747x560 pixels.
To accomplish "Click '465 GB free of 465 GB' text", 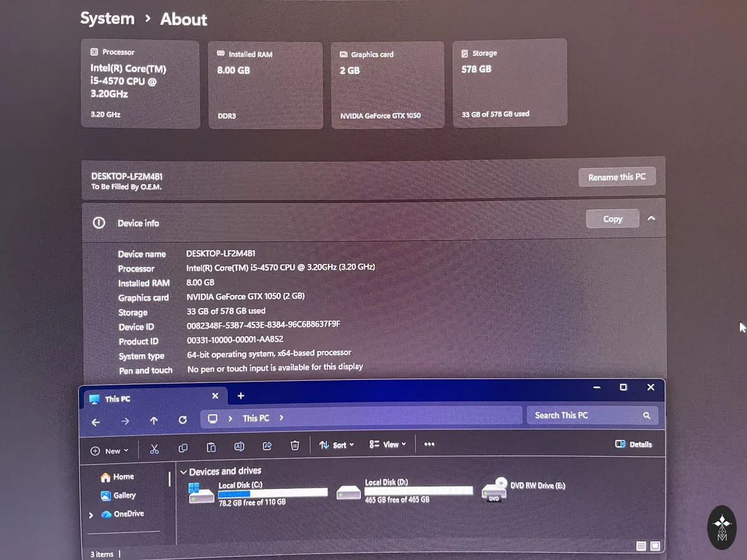I will (x=397, y=500).
